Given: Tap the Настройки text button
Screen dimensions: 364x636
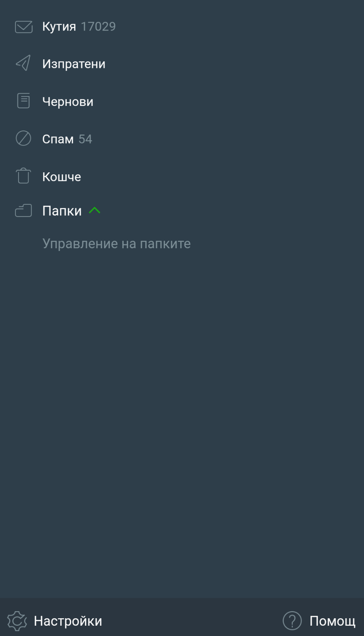Looking at the screenshot, I should (x=68, y=621).
